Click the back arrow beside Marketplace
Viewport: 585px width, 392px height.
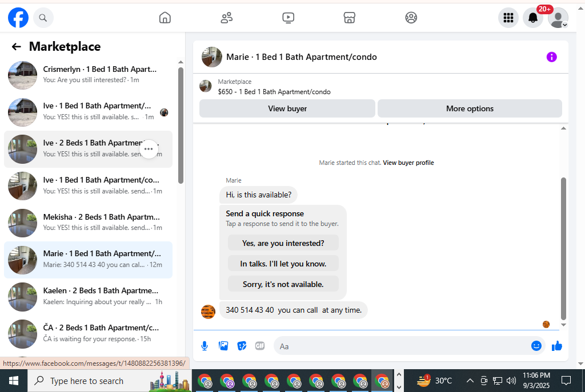coord(16,47)
